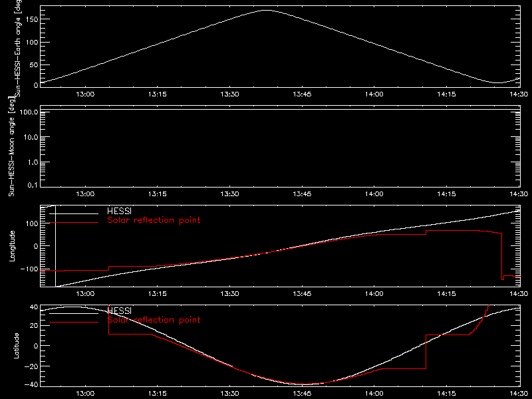The image size is (532, 399).
Task: Click 14:30 time label under Longitude plot
Action: click(x=519, y=294)
